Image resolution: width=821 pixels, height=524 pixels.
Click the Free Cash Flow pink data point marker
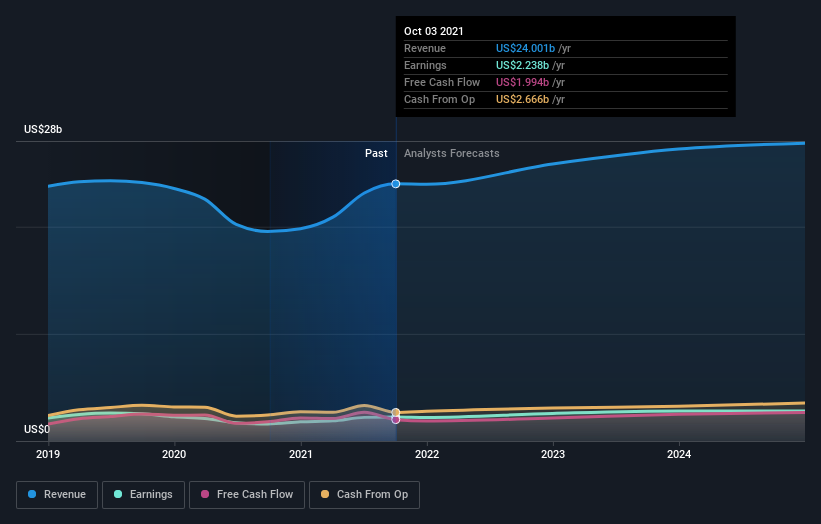[396, 420]
